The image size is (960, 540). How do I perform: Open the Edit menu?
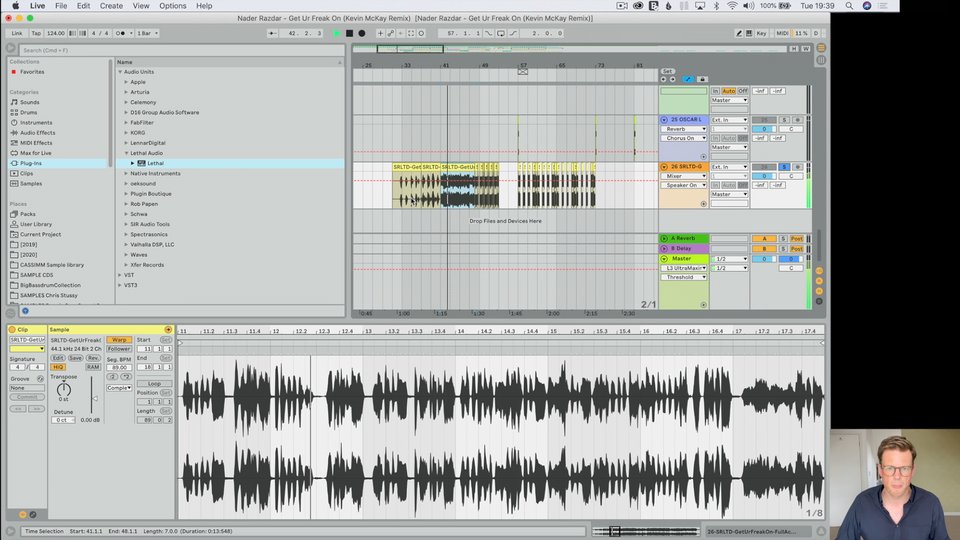coord(83,6)
